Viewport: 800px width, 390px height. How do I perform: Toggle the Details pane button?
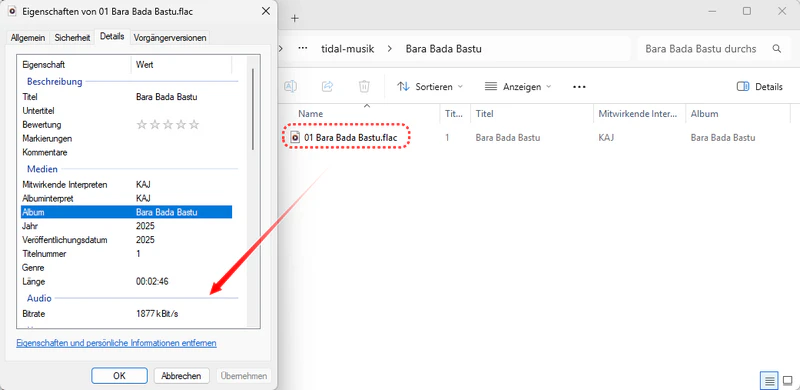click(760, 87)
